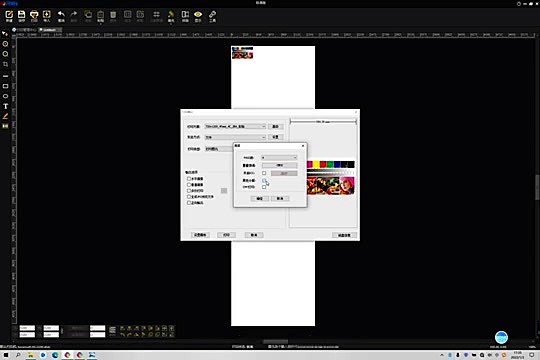Select the zoom-in magnifier tool in left sidebar
Screen dimensions: 540x360
(5, 44)
